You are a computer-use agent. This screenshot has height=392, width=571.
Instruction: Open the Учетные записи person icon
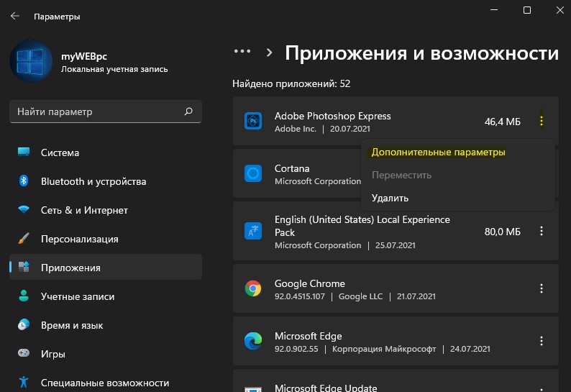tap(24, 296)
